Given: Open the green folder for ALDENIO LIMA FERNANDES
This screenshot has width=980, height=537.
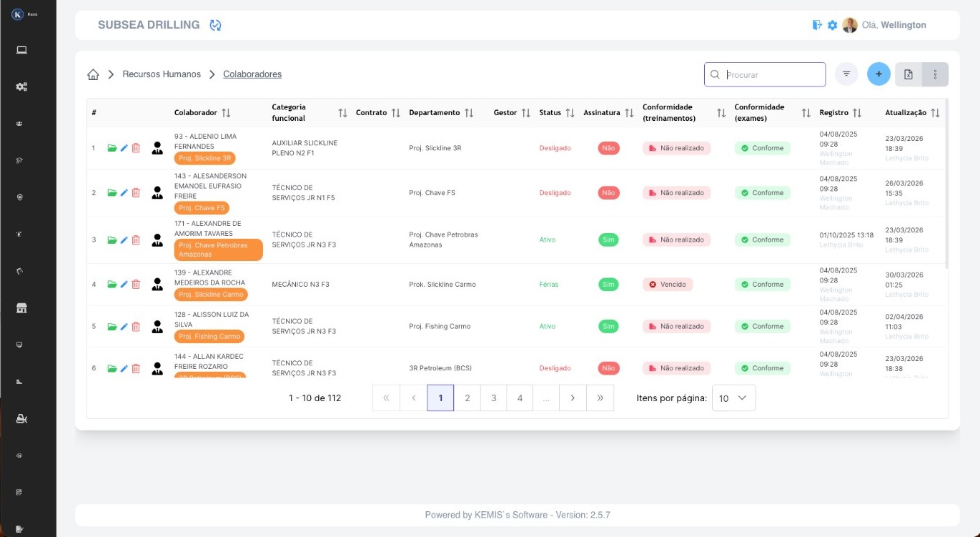Looking at the screenshot, I should pos(112,148).
